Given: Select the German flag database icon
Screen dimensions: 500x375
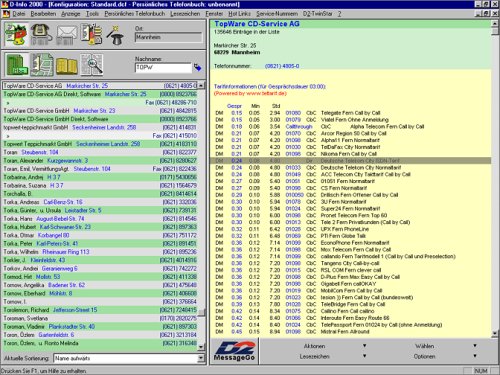Looking at the screenshot, I should point(91,34).
